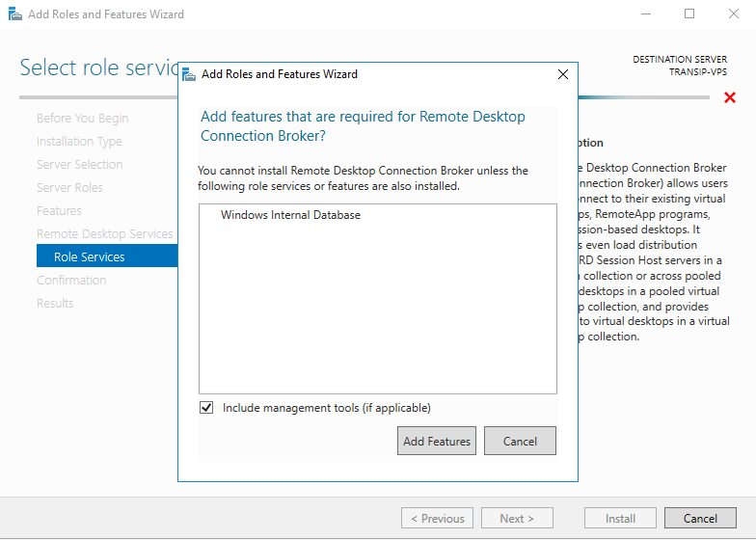Cancel the main wizard window
756x540 pixels.
point(700,519)
